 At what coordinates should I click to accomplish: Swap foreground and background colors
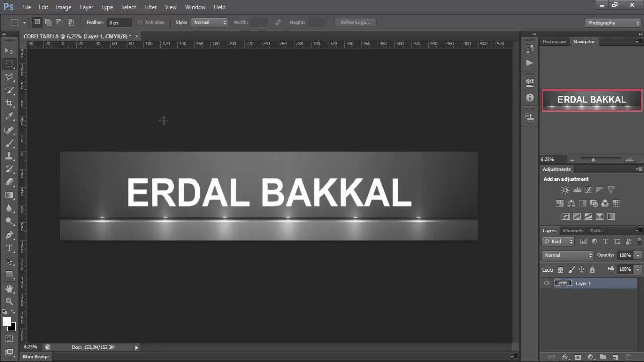pyautogui.click(x=14, y=312)
